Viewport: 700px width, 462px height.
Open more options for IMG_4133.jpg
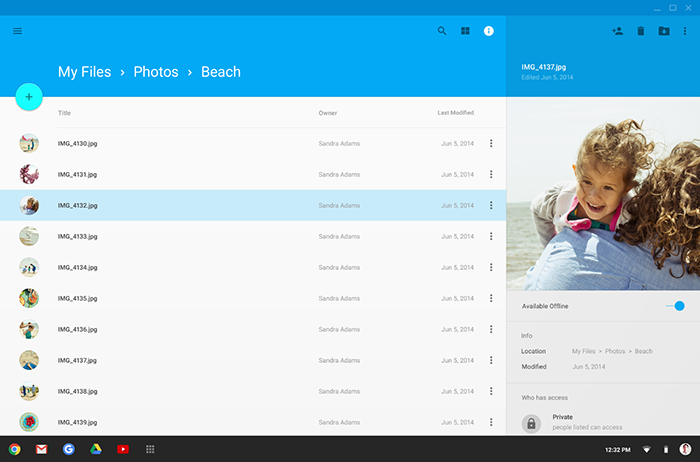point(491,236)
